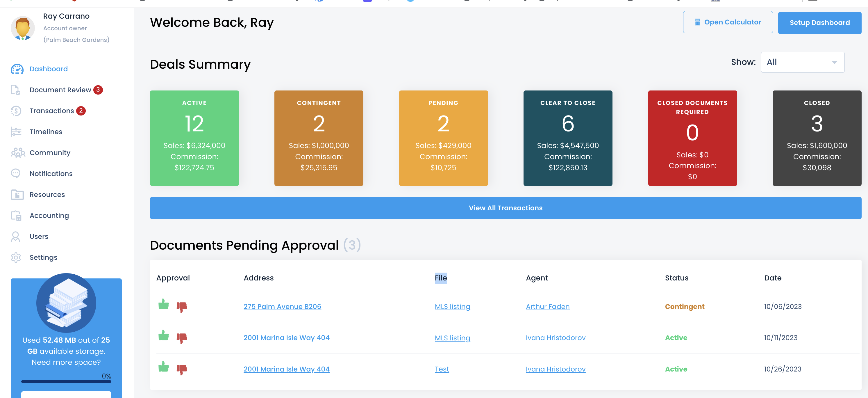The height and width of the screenshot is (398, 868).
Task: Open agent Arthur Faden's profile link
Action: coord(548,307)
